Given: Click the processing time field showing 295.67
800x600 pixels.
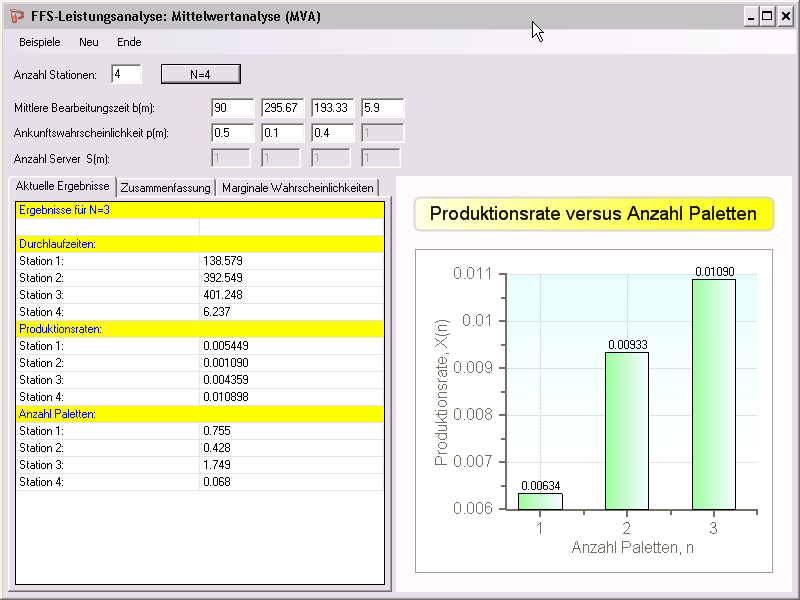Looking at the screenshot, I should coord(282,108).
